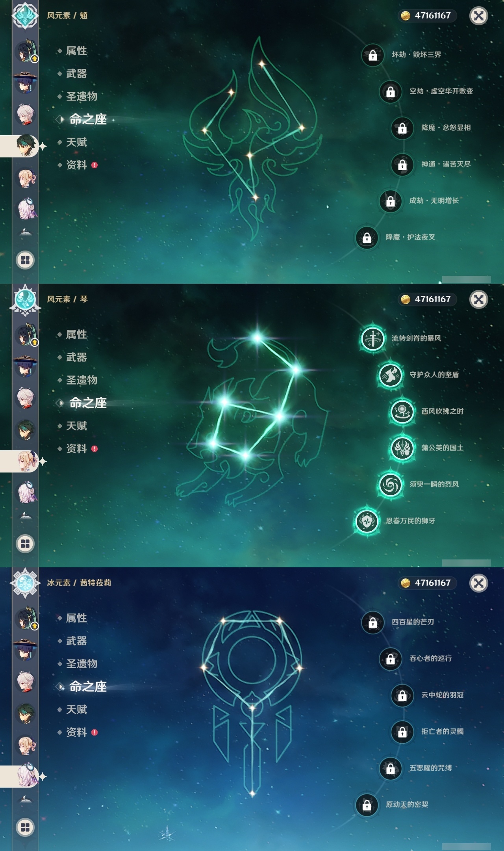Screen dimensions: 504x851
Task: View 须臾一瞬的烈风 swirl constellation icon
Action: [x=390, y=485]
